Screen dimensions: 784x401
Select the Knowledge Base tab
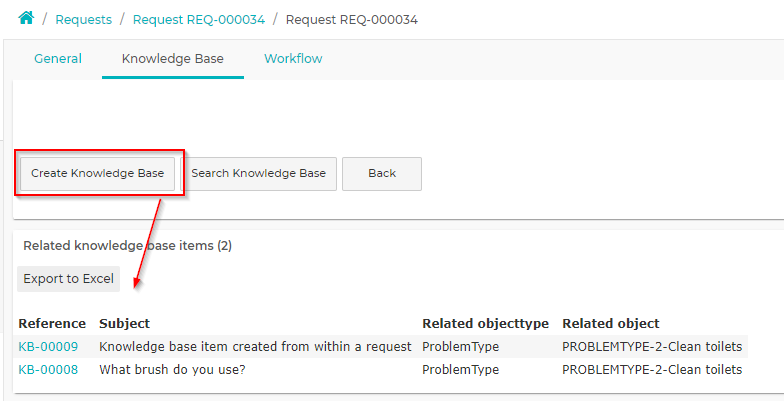tap(172, 58)
